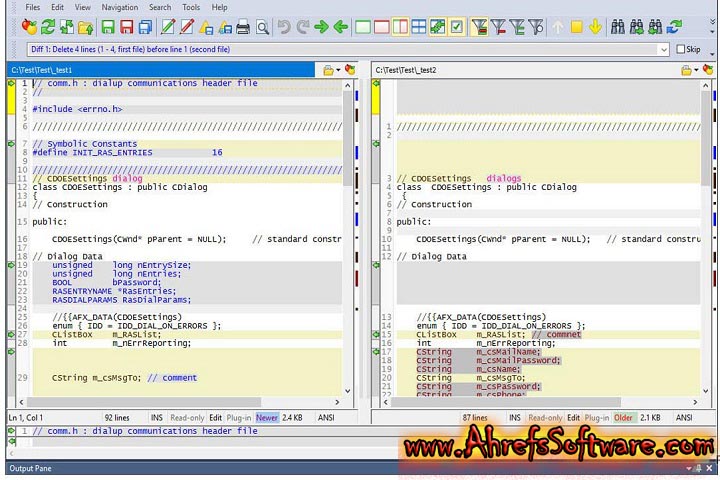Go to next difference green arrow

click(x=320, y=27)
